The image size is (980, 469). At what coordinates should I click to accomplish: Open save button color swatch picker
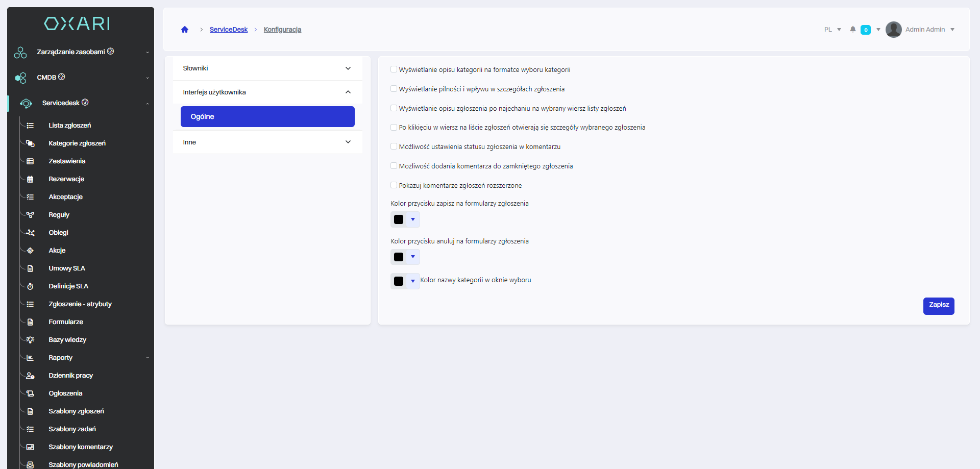405,219
